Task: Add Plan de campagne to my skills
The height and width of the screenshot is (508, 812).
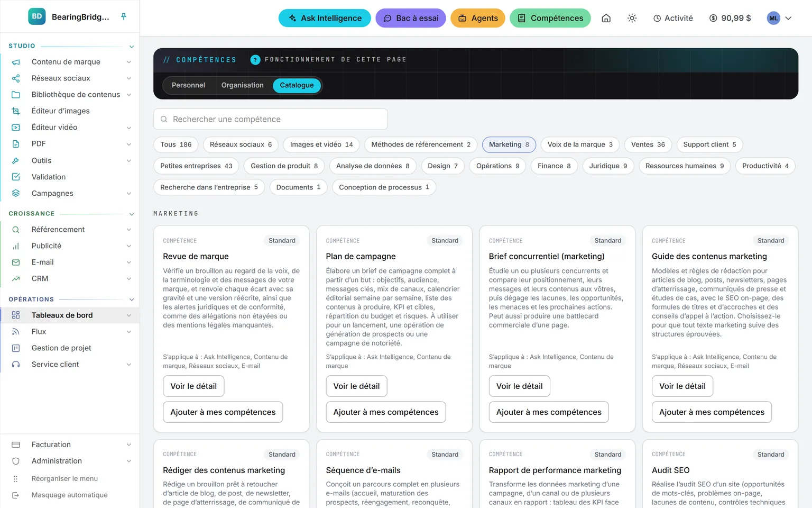Action: [386, 412]
